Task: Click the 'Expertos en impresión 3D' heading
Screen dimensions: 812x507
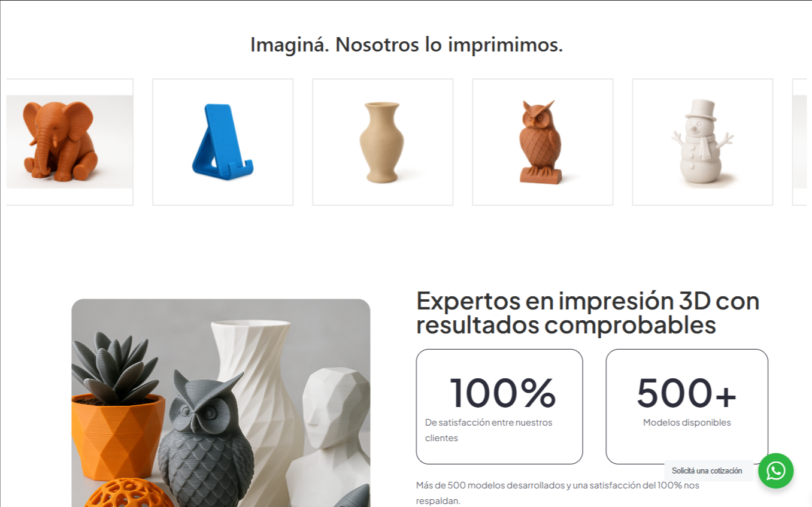Action: (588, 312)
